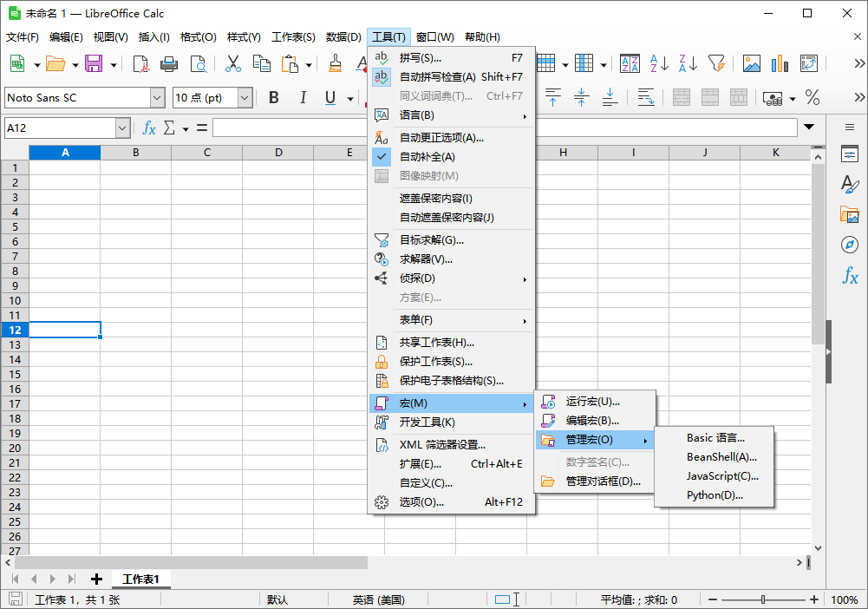Click the Sort Descending icon
Viewport: 868px width, 609px height.
(689, 63)
